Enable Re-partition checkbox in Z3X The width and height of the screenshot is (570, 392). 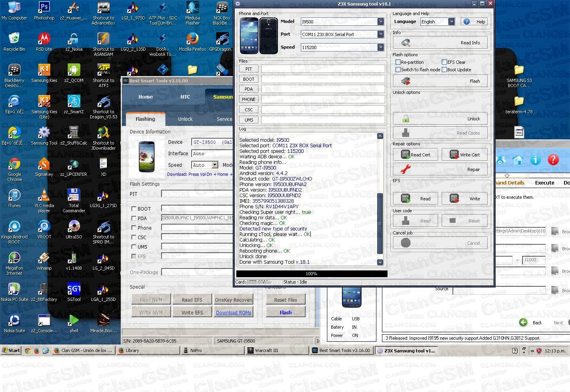[398, 62]
